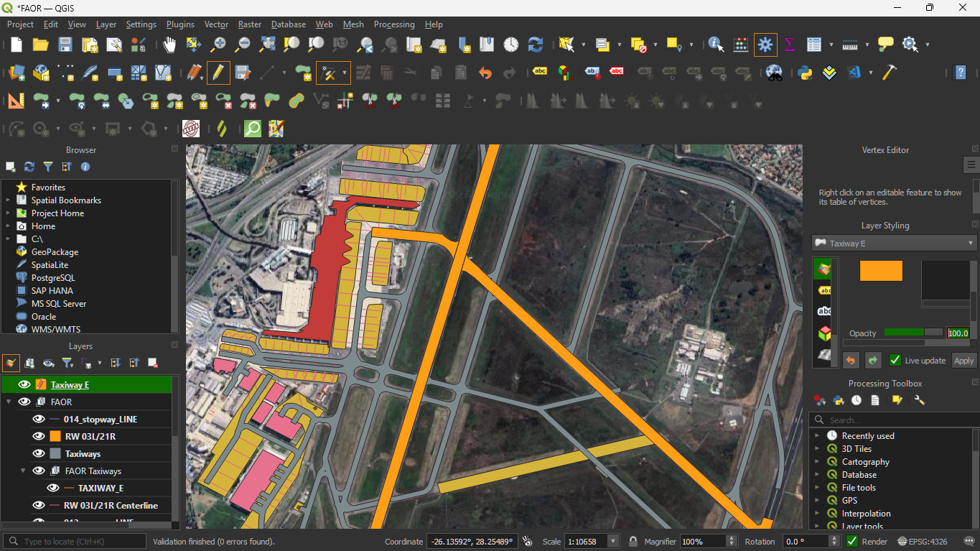Viewport: 980px width, 551px height.
Task: Open the Processing menu
Action: [394, 24]
